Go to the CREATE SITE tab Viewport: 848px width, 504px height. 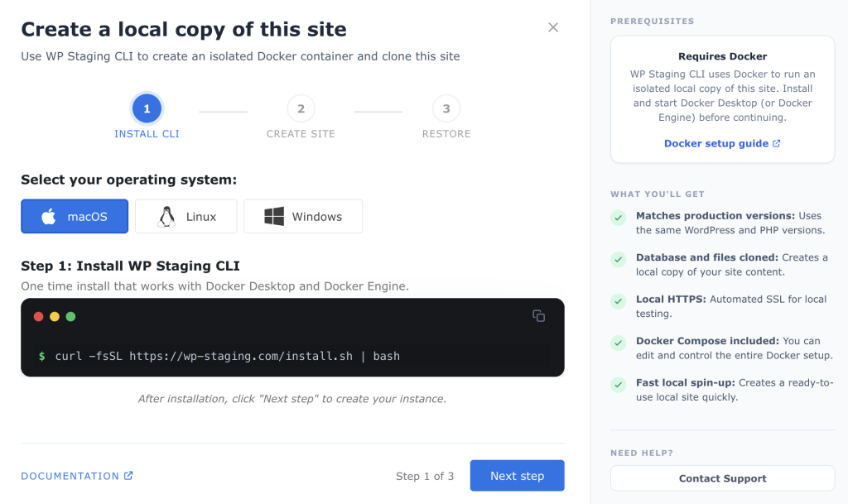coord(301,133)
